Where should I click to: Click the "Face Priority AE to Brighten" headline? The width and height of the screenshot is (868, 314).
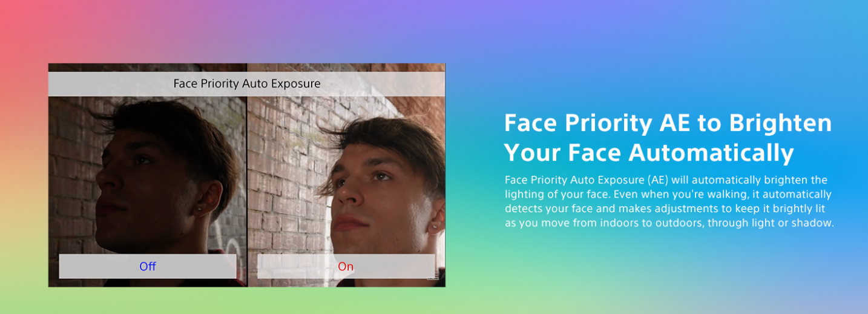[x=668, y=123]
